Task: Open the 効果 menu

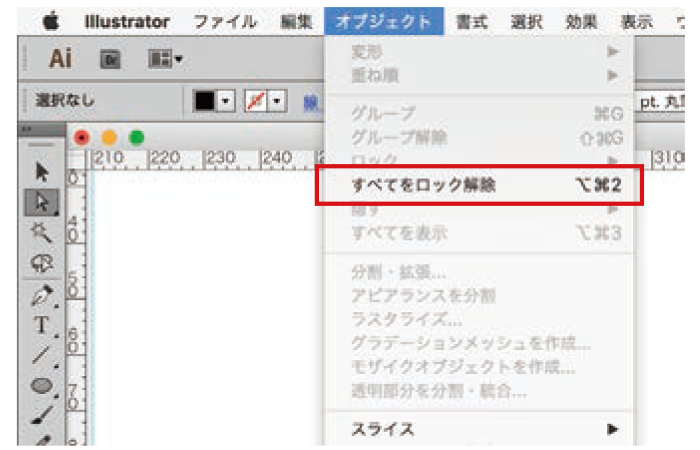Action: point(581,21)
